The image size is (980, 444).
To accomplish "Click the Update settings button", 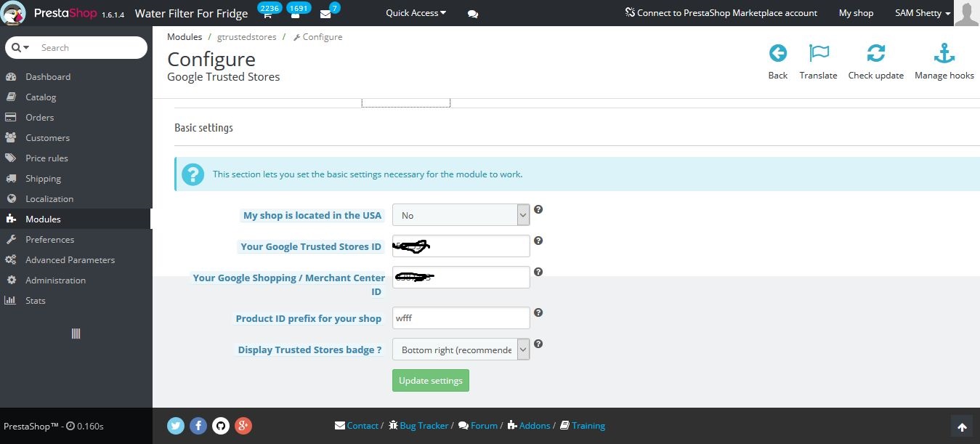I will (430, 381).
